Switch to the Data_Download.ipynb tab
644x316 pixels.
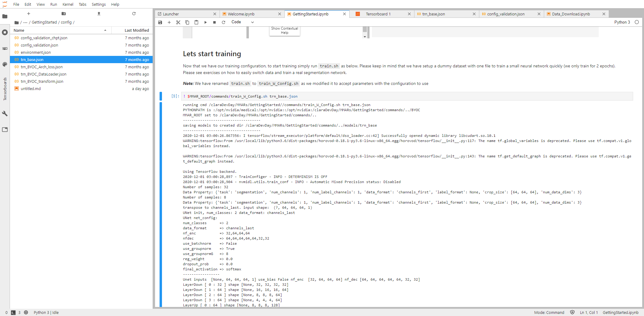(576, 14)
